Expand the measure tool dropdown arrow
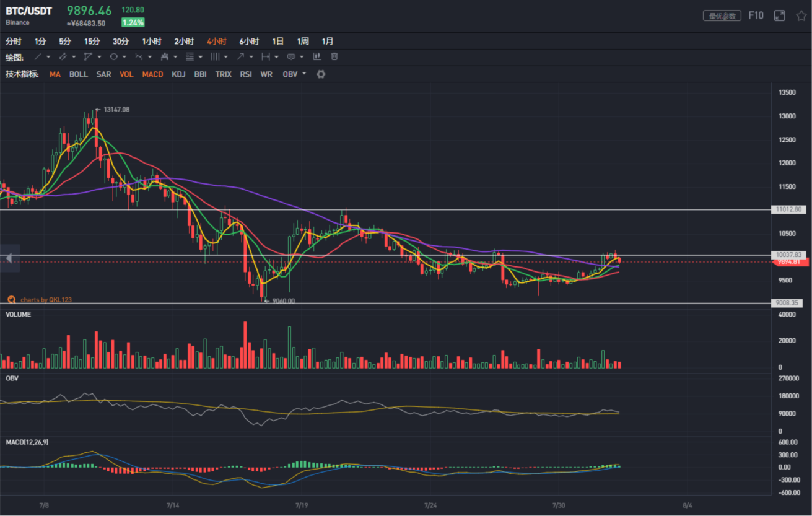This screenshot has height=516, width=812. 276,57
